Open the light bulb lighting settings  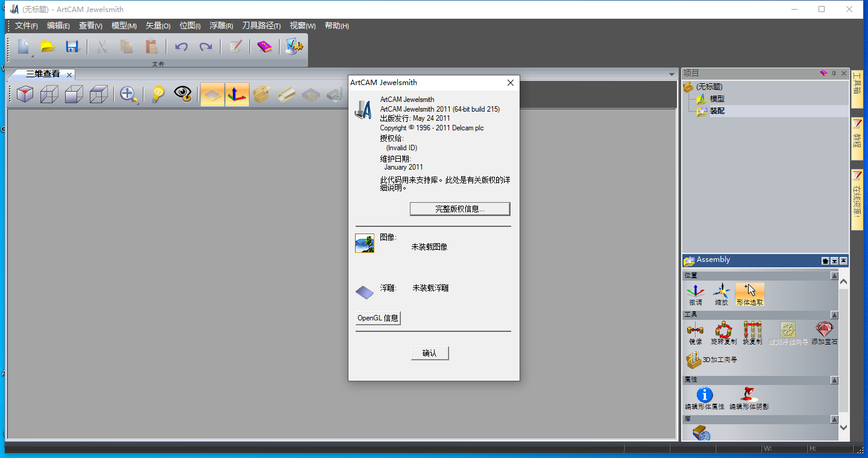(158, 94)
